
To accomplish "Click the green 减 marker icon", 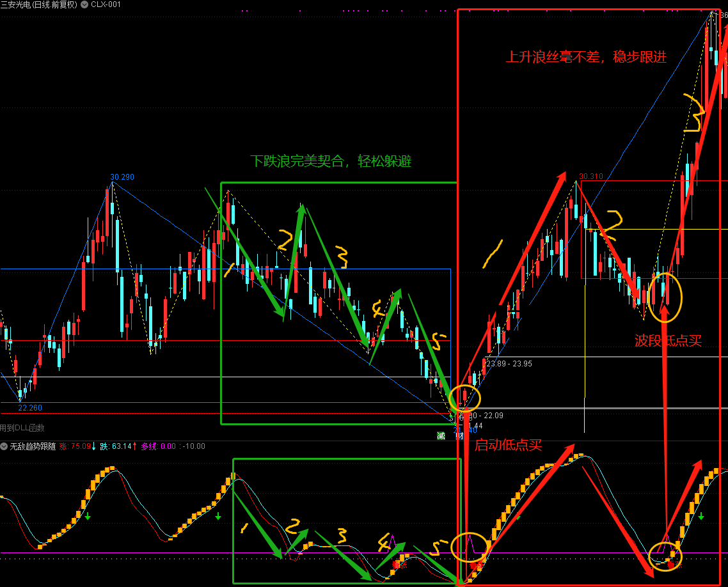I will [441, 435].
